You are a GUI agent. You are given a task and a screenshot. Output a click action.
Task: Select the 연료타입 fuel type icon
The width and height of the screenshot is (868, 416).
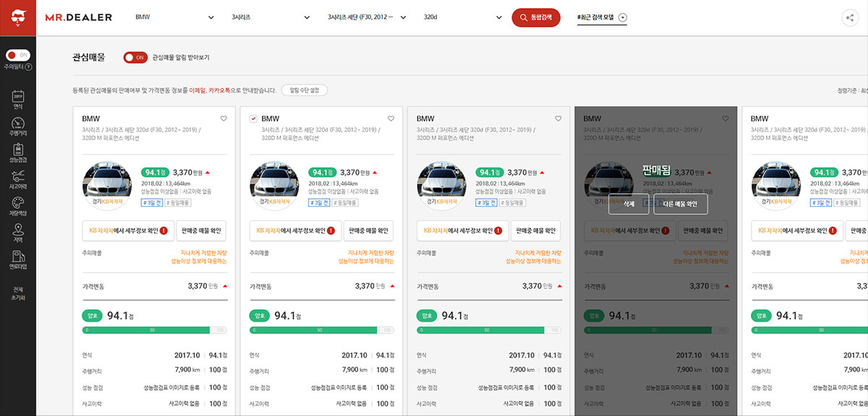pyautogui.click(x=18, y=260)
